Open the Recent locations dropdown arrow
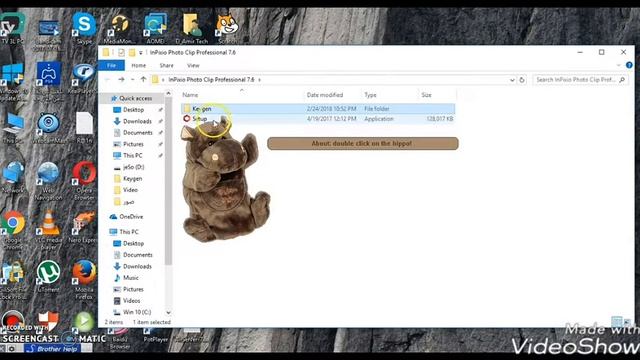Image resolution: width=640 pixels, height=360 pixels. point(133,80)
